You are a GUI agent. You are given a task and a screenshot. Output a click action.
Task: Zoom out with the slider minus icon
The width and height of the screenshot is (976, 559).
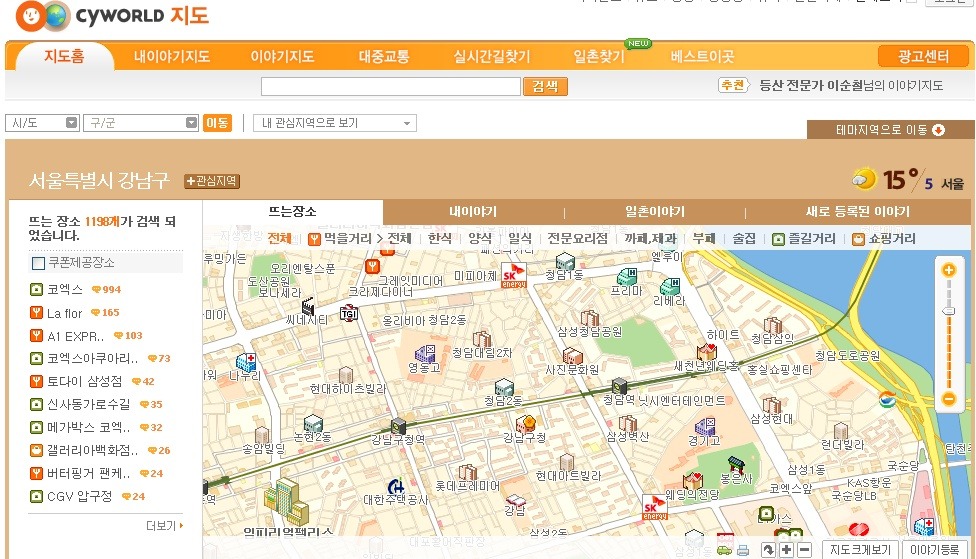tap(949, 399)
